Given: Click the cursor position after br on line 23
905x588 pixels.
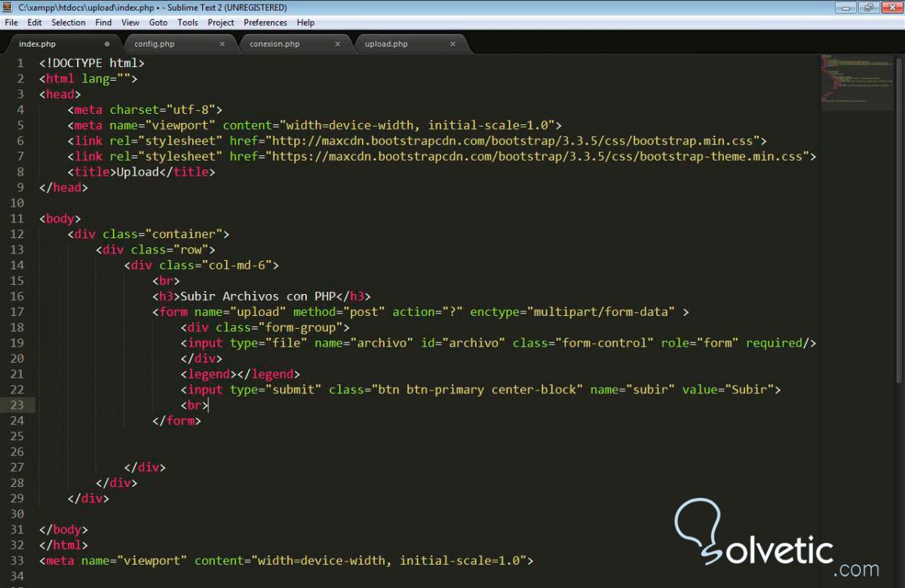Looking at the screenshot, I should (209, 405).
